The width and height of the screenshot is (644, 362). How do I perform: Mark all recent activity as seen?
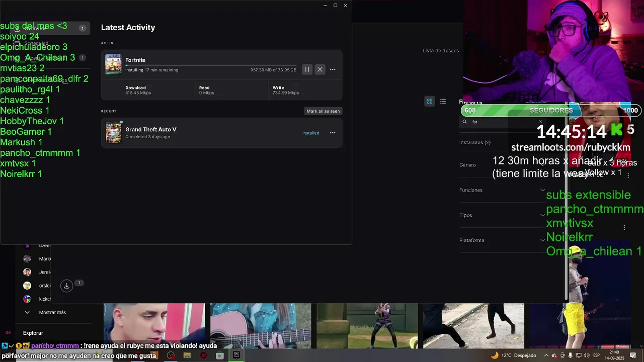pyautogui.click(x=323, y=111)
